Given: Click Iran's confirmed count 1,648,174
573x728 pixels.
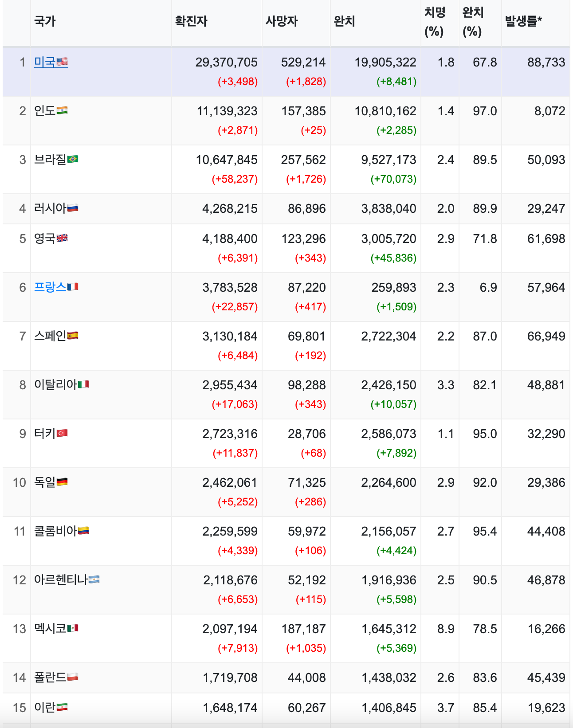Looking at the screenshot, I should (x=230, y=708).
